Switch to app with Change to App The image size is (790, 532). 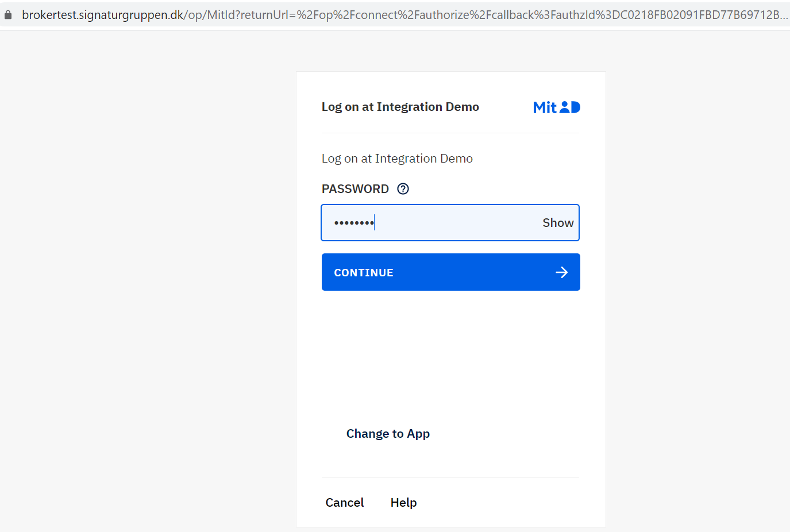[388, 434]
